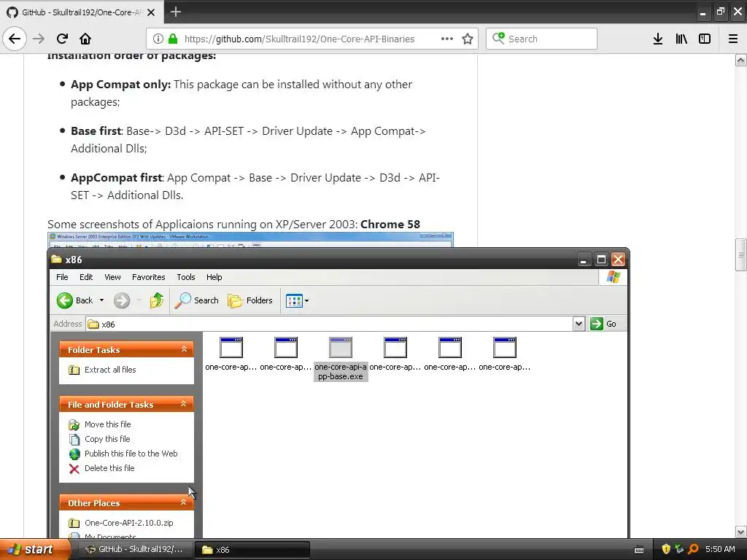The height and width of the screenshot is (560, 747).
Task: Click the browser page vertical scrollbar thumb
Action: point(741,254)
